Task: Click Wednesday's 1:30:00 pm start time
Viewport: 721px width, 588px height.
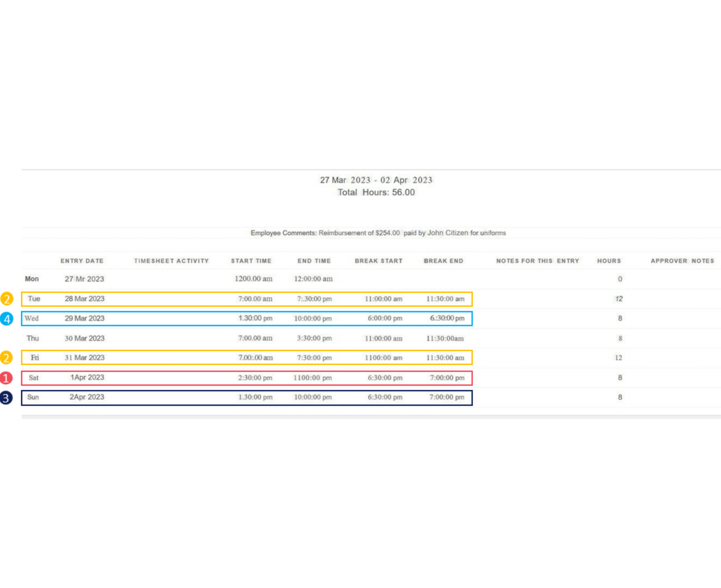Action: (x=255, y=318)
